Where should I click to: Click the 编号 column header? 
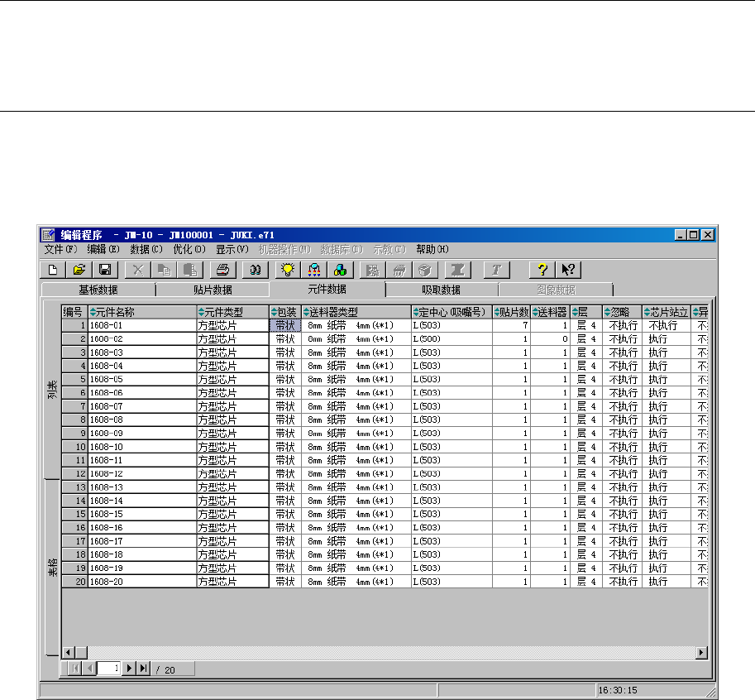point(74,312)
